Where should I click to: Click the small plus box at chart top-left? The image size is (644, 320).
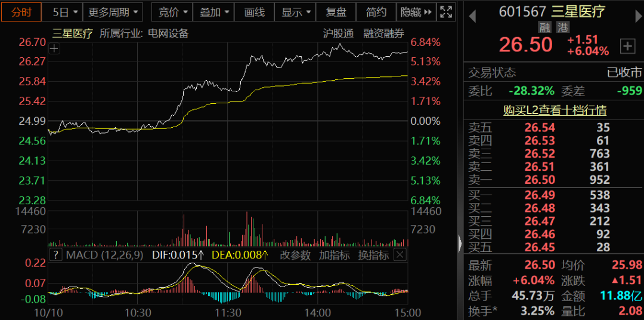click(54, 49)
